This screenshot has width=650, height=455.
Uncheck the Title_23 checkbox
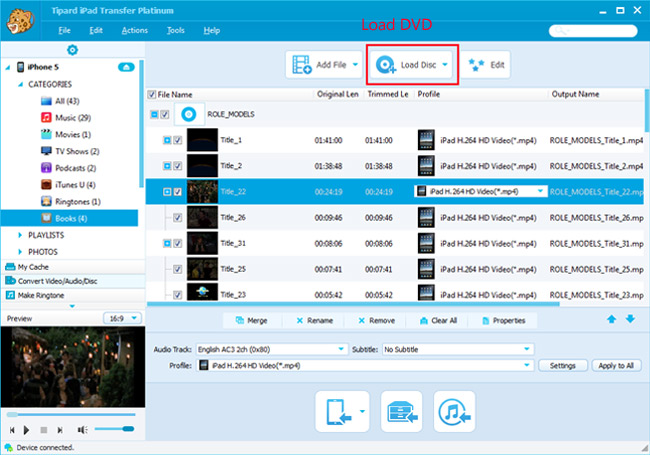(177, 295)
